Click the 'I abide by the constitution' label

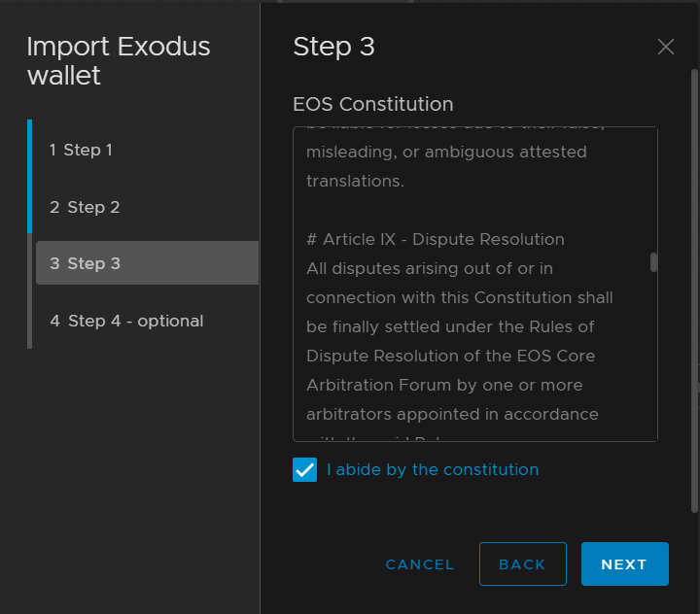click(433, 470)
